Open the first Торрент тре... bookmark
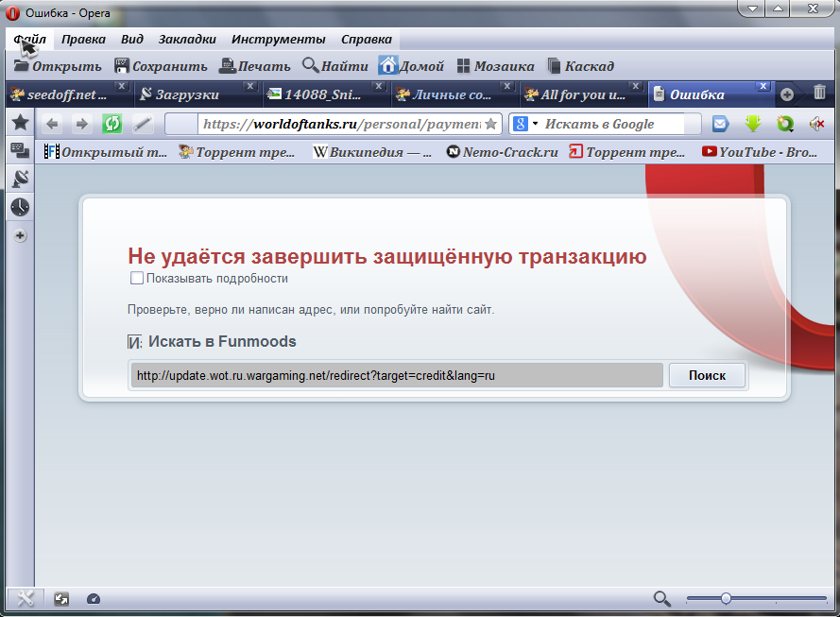Screen dimensions: 840x617 [237, 152]
